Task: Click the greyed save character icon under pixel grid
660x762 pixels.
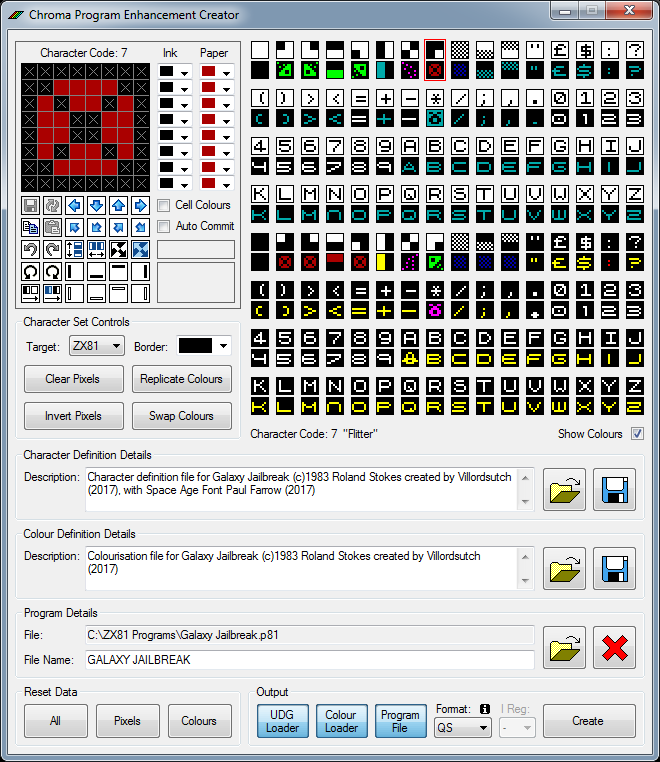Action: click(31, 206)
